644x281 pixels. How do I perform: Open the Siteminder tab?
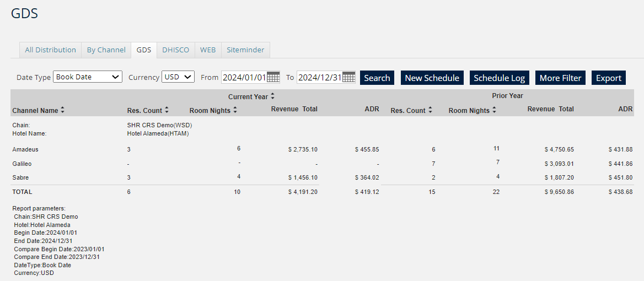245,50
